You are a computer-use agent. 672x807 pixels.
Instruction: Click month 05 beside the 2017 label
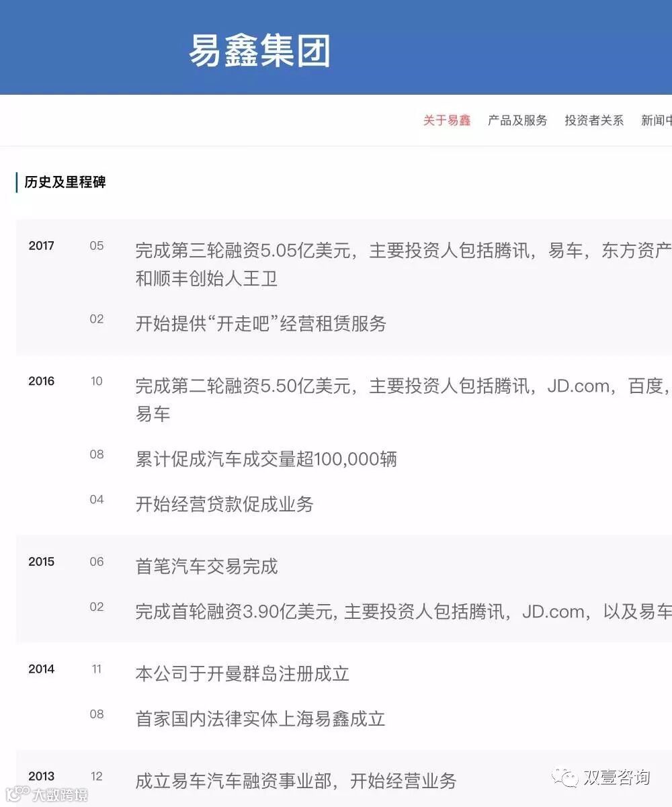pyautogui.click(x=97, y=246)
